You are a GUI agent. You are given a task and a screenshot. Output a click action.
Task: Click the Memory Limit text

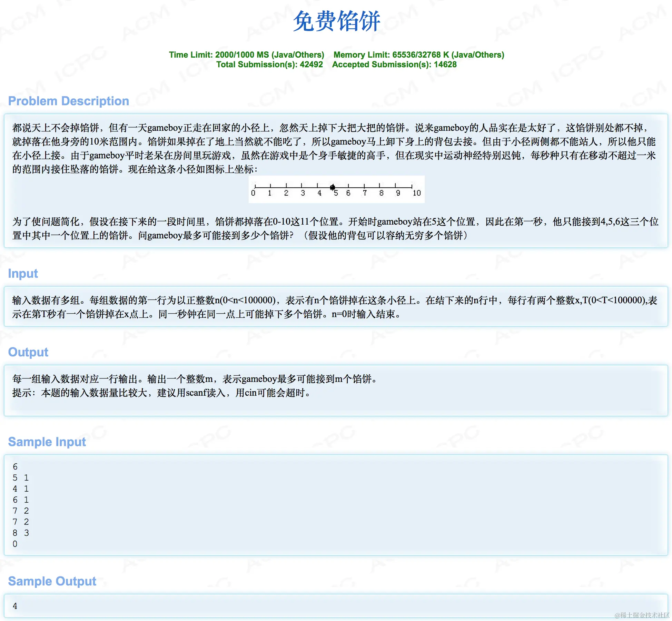pos(418,55)
